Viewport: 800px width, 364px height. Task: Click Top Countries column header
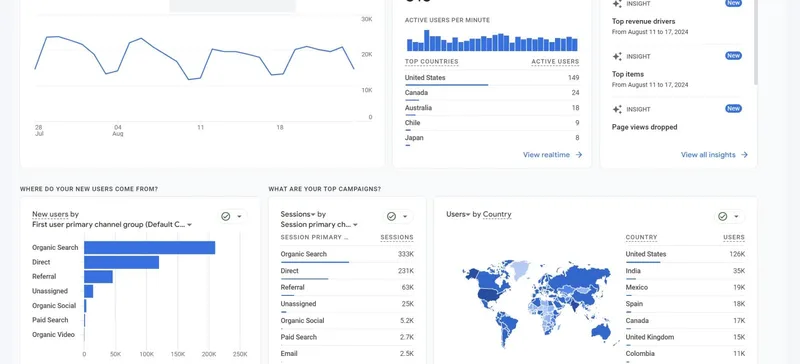coord(432,62)
